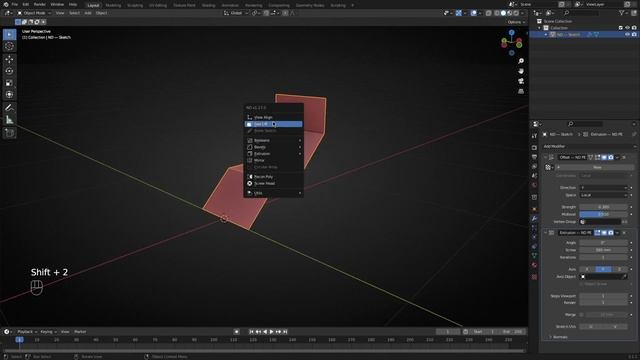Open the Playback menu in timeline
640x360 pixels.
(27, 332)
